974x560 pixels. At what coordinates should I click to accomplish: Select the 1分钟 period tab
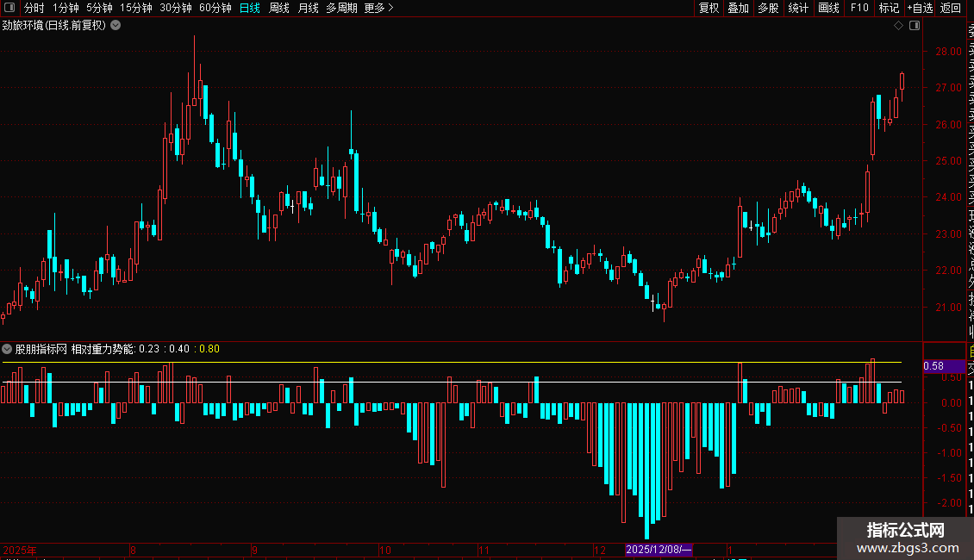pyautogui.click(x=66, y=8)
